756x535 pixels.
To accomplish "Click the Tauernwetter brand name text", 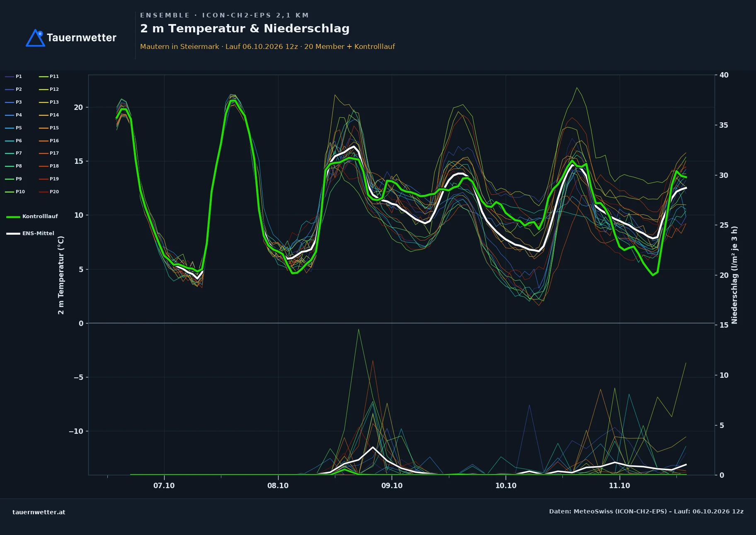I will tap(82, 38).
